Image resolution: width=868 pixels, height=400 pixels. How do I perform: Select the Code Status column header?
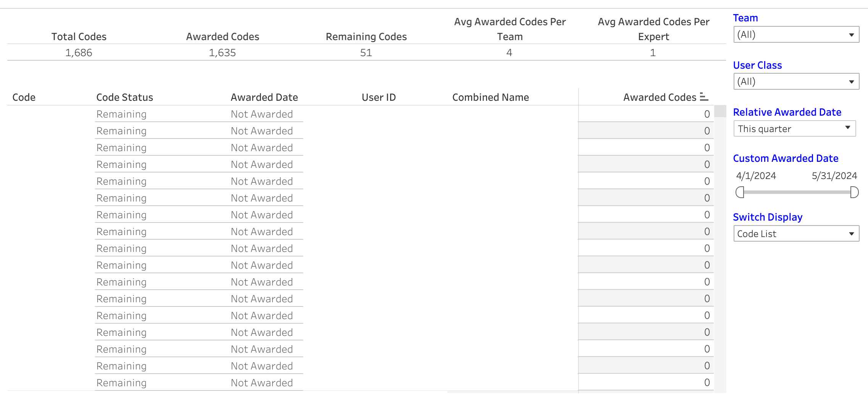tap(124, 97)
